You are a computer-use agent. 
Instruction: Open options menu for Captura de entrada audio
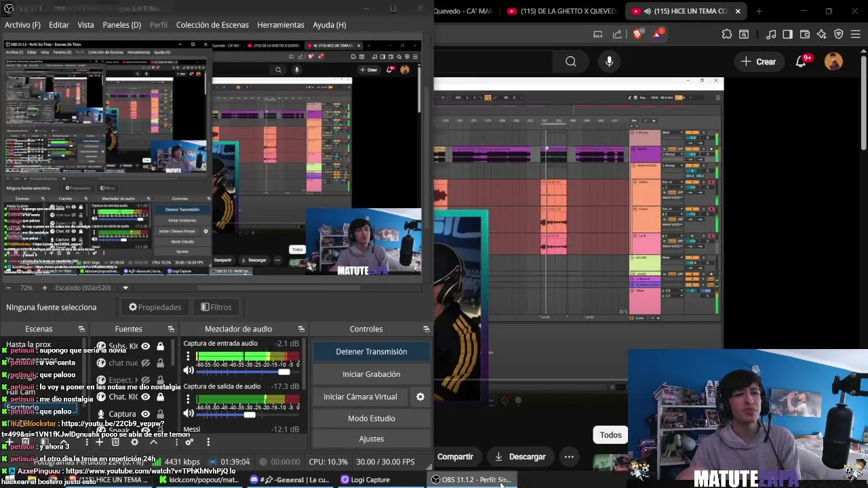[188, 357]
